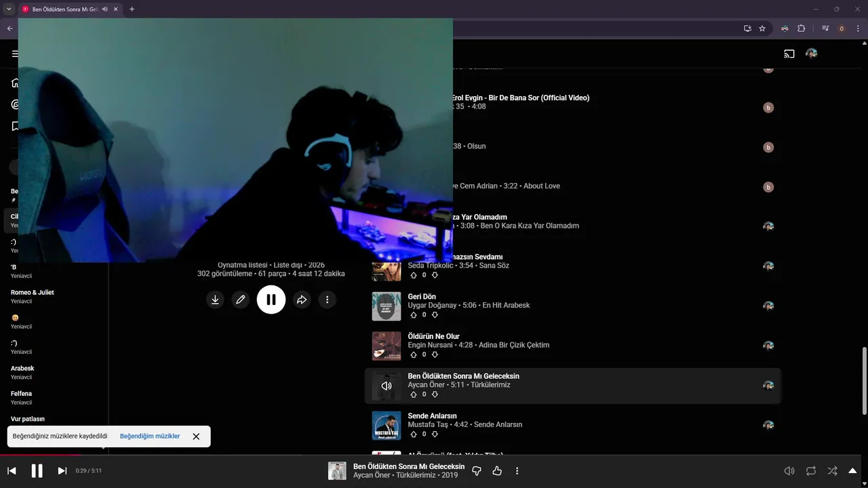This screenshot has width=868, height=488.
Task: Play Öldürün Ne Olur from its thumbnail
Action: (x=387, y=346)
